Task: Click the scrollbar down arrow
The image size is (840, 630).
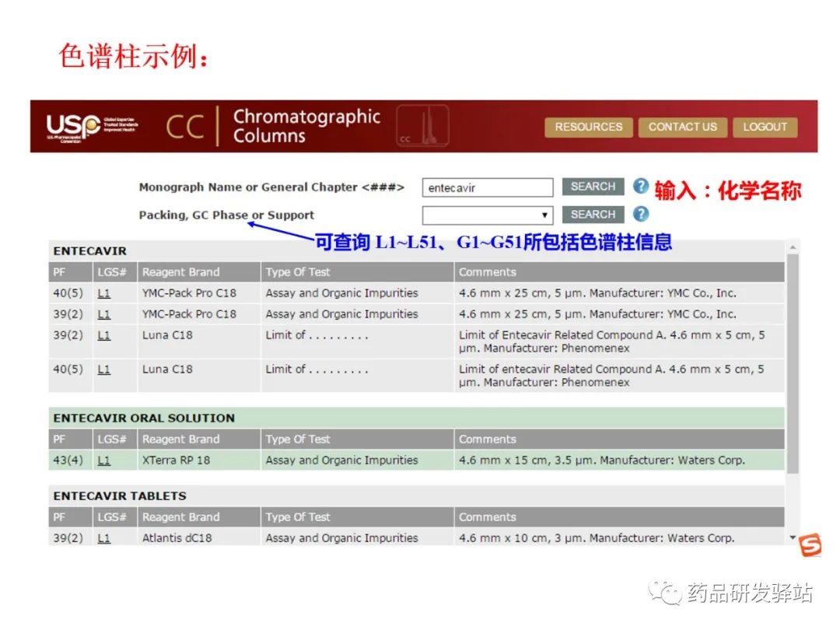Action: pyautogui.click(x=793, y=537)
